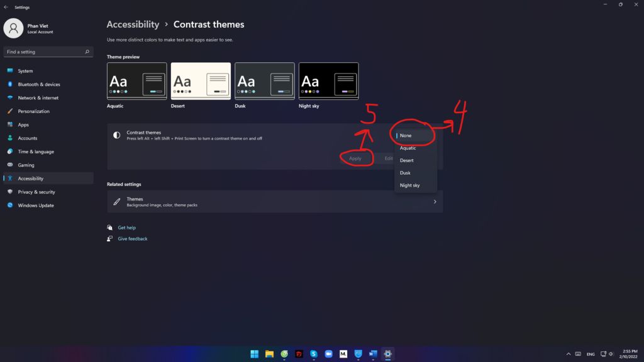Screen dimensions: 644x362
Task: Choose Aquatic in the dropdown list
Action: [x=416, y=148]
